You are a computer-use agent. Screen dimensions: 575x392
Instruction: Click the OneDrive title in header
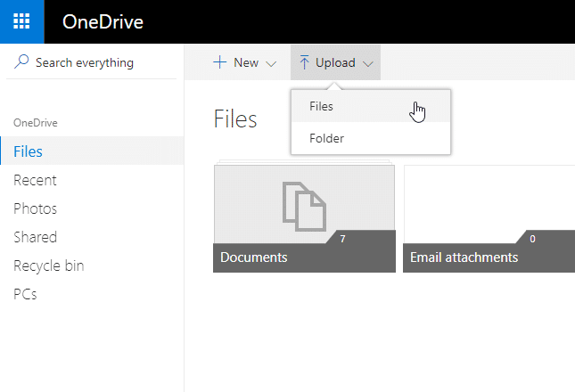pyautogui.click(x=103, y=21)
